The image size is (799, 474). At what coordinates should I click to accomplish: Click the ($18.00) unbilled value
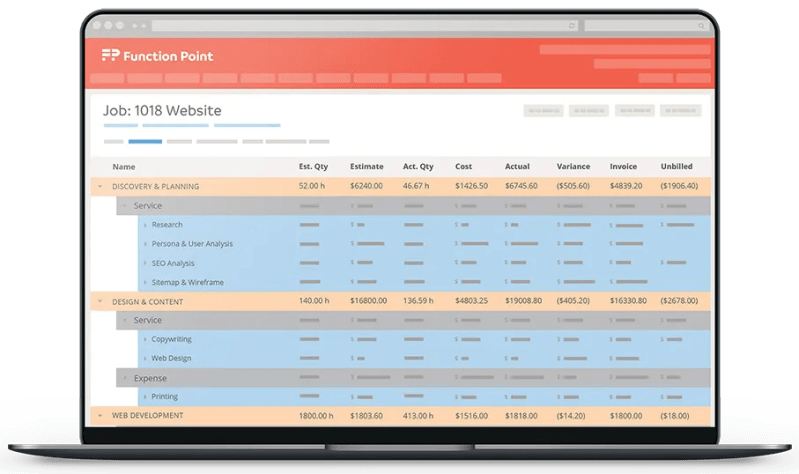coord(675,416)
